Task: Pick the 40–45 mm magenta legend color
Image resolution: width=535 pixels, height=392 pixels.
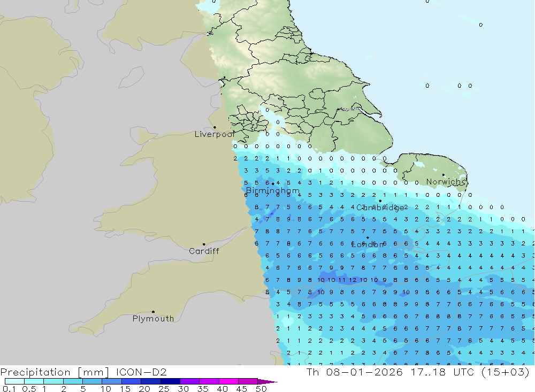Action: pyautogui.click(x=228, y=381)
